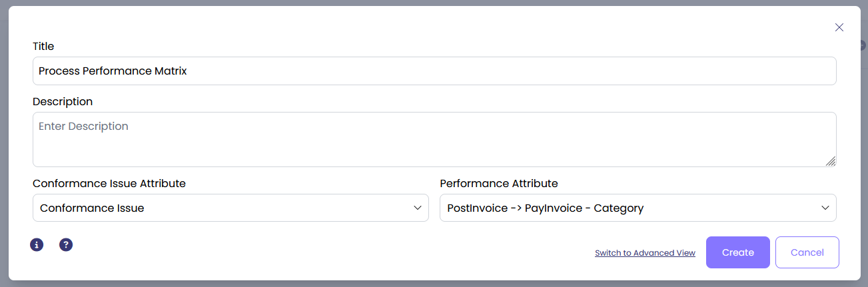Image resolution: width=868 pixels, height=287 pixels.
Task: Cancel the matrix creation
Action: pos(807,252)
